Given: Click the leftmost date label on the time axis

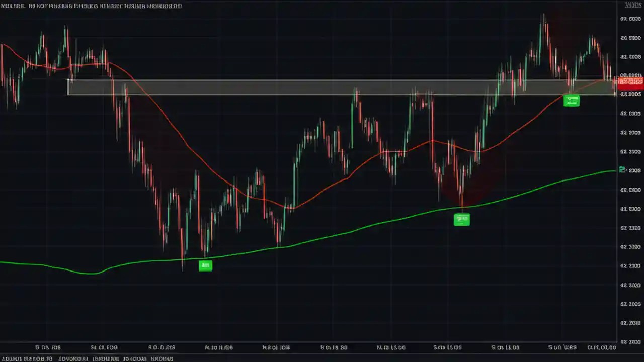Looking at the screenshot, I should point(47,347).
